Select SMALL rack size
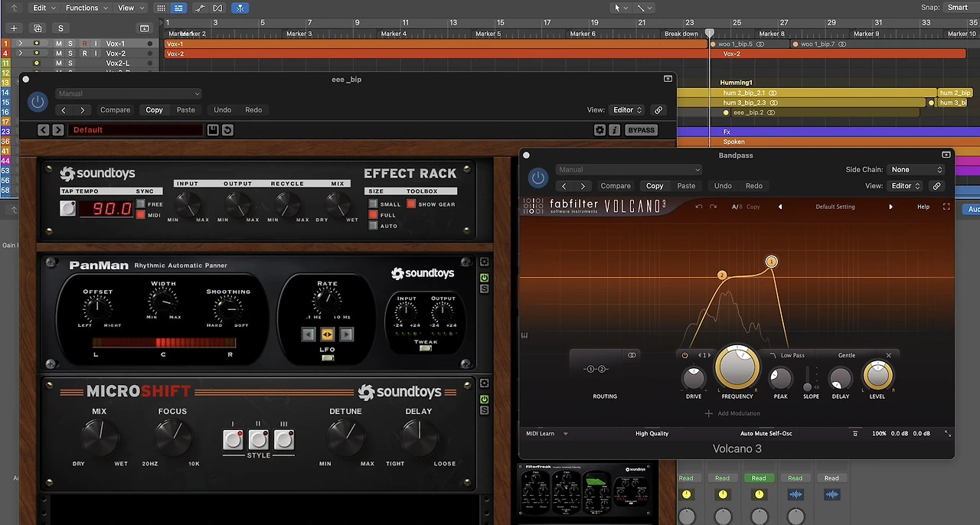Viewport: 980px width, 525px height. tap(373, 204)
